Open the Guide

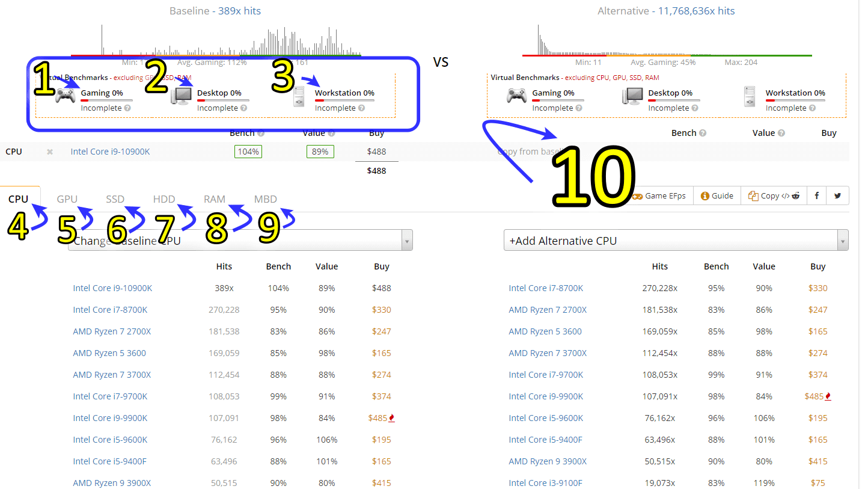717,195
